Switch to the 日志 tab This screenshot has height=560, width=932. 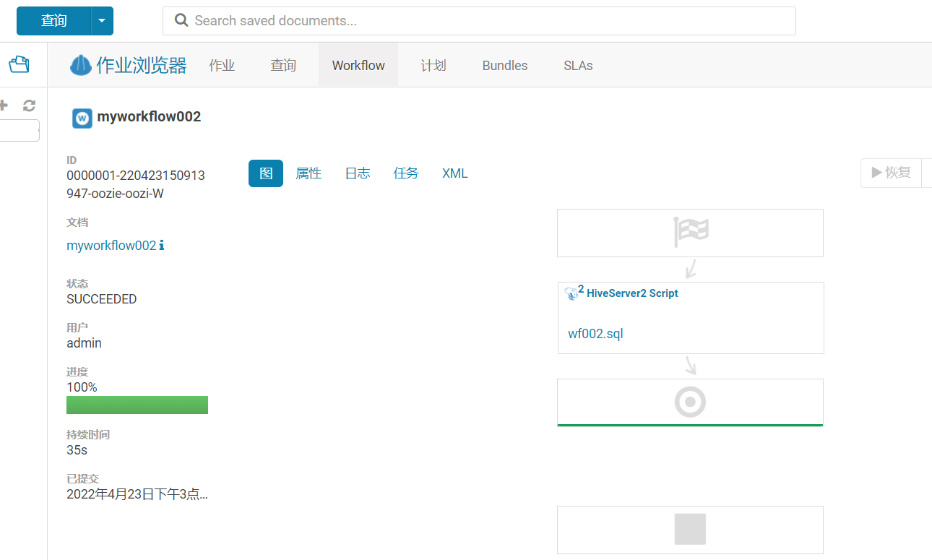click(x=358, y=173)
